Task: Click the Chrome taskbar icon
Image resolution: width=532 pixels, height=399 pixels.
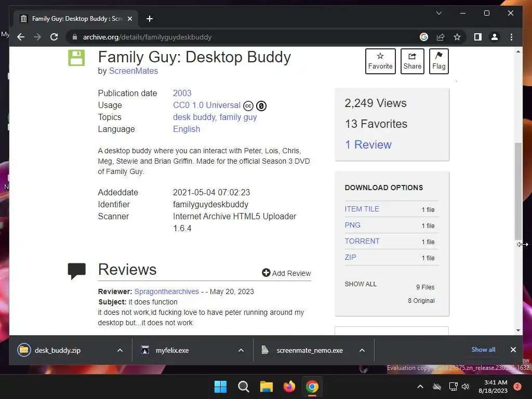Action: pos(312,387)
